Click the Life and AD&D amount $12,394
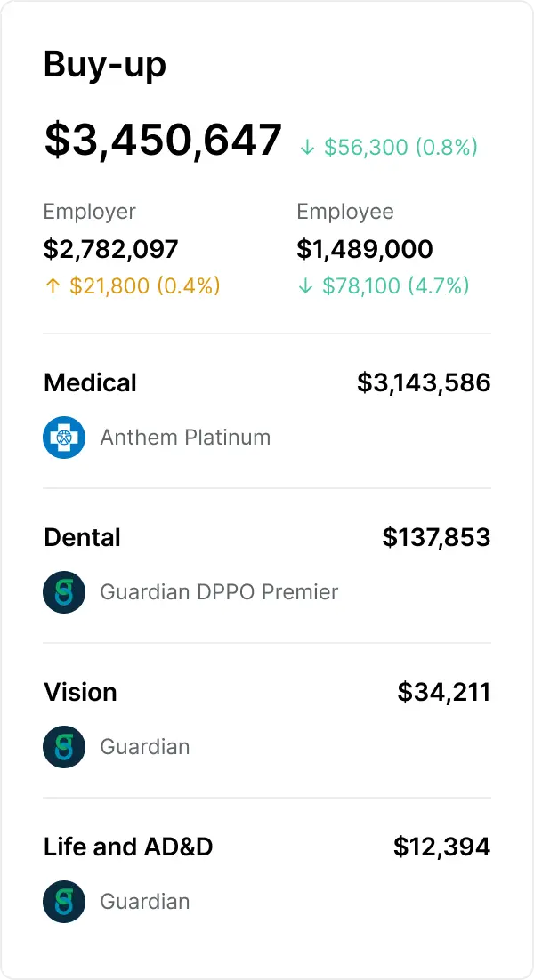The height and width of the screenshot is (980, 534). 442,847
